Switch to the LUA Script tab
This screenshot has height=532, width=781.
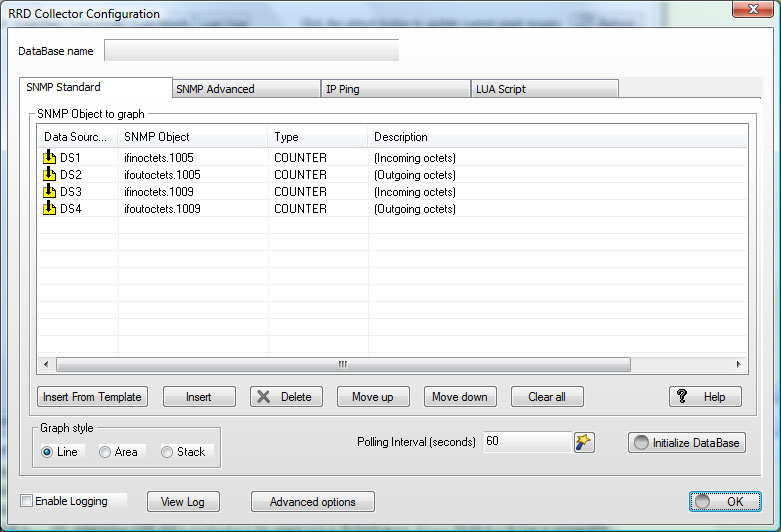(545, 89)
